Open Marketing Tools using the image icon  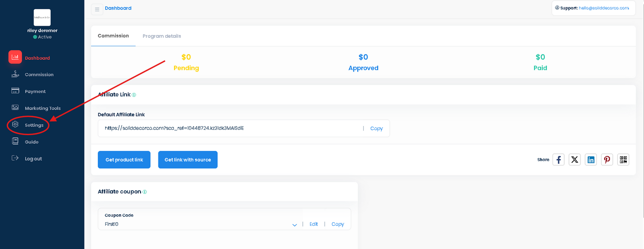point(15,108)
